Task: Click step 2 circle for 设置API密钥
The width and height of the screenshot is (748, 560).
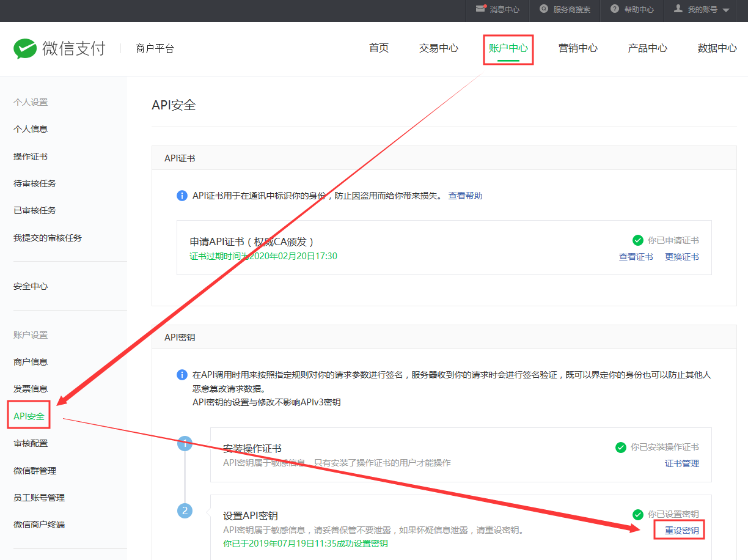Action: (185, 510)
